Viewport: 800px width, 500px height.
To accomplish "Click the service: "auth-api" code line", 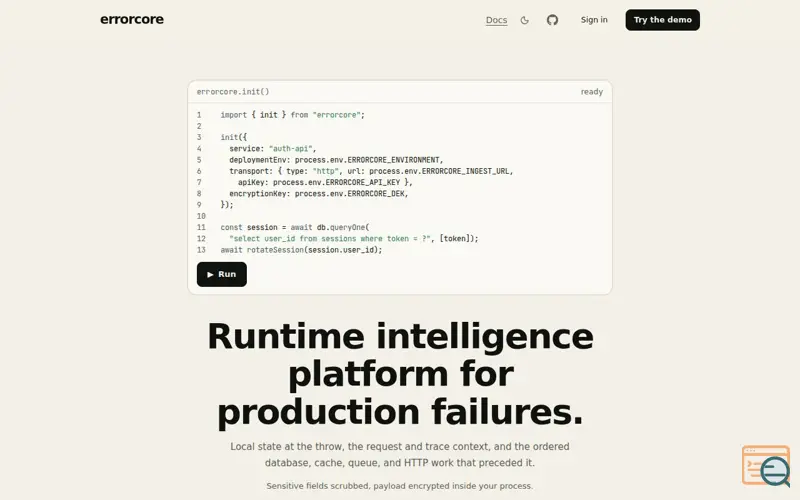I will (272, 148).
